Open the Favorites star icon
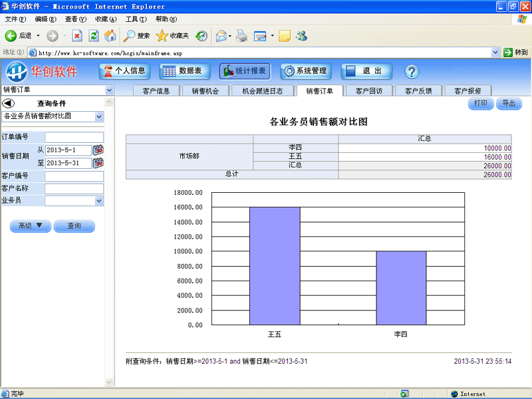The height and width of the screenshot is (399, 532). [162, 36]
